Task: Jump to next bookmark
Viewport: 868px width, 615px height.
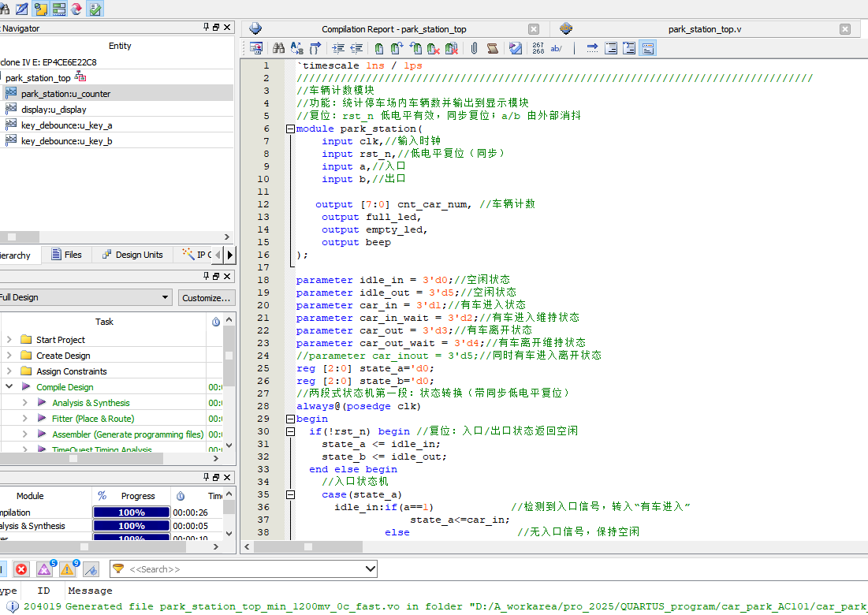Action: [x=397, y=48]
